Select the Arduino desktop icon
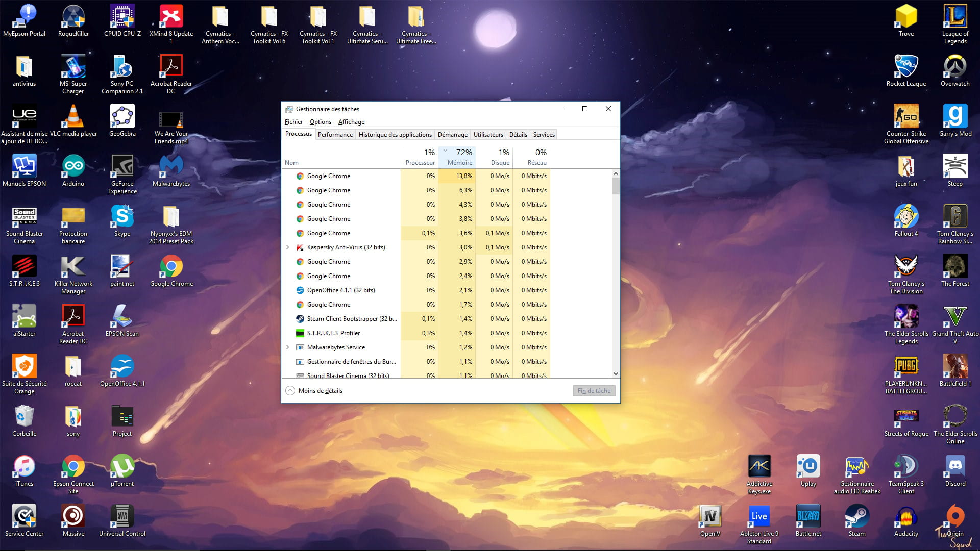 point(73,167)
